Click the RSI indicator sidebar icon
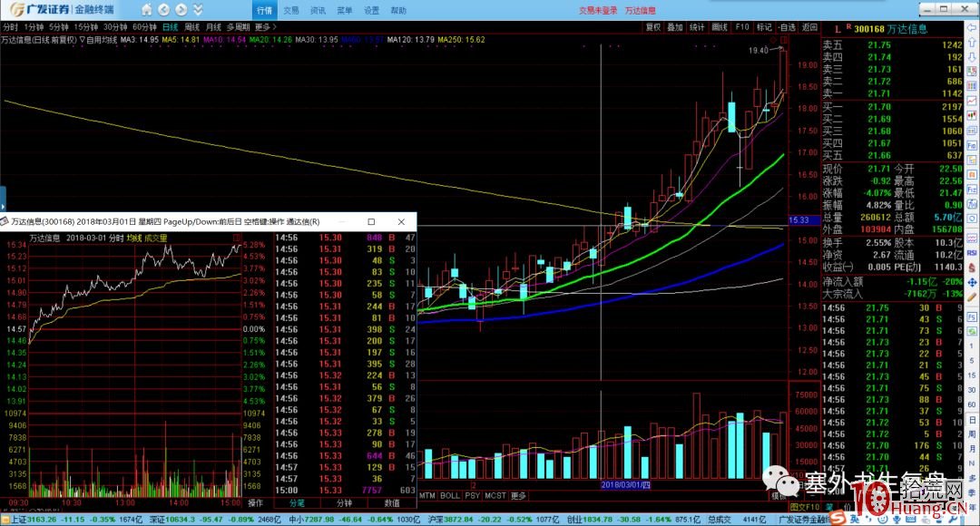The width and height of the screenshot is (980, 526). (972, 253)
